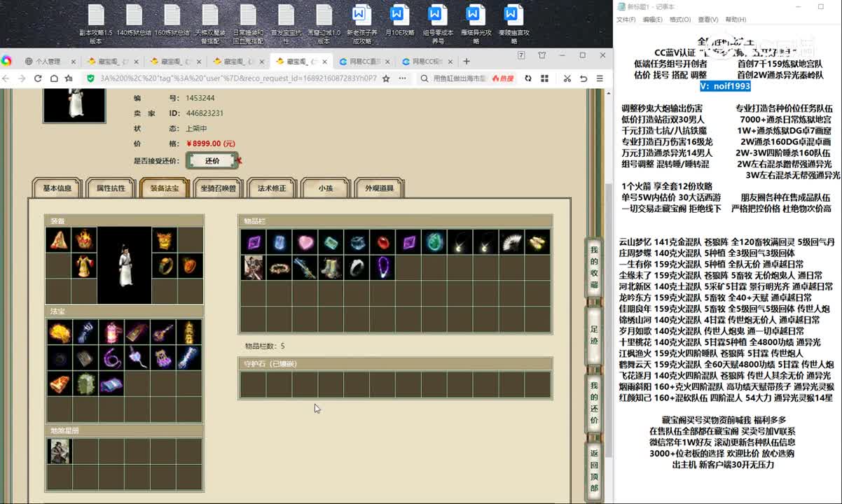Switch to 基本信息 tab
This screenshot has height=504, width=842.
(57, 188)
